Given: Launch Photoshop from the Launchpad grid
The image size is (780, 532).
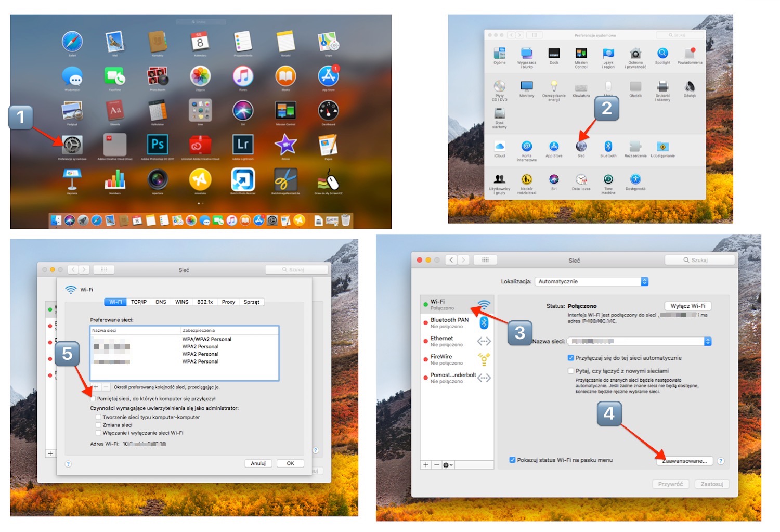Looking at the screenshot, I should (x=158, y=145).
